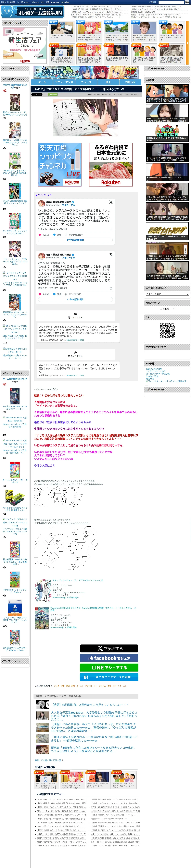Open info icon on first tweet
The height and width of the screenshot is (868, 191).
click(x=111, y=229)
